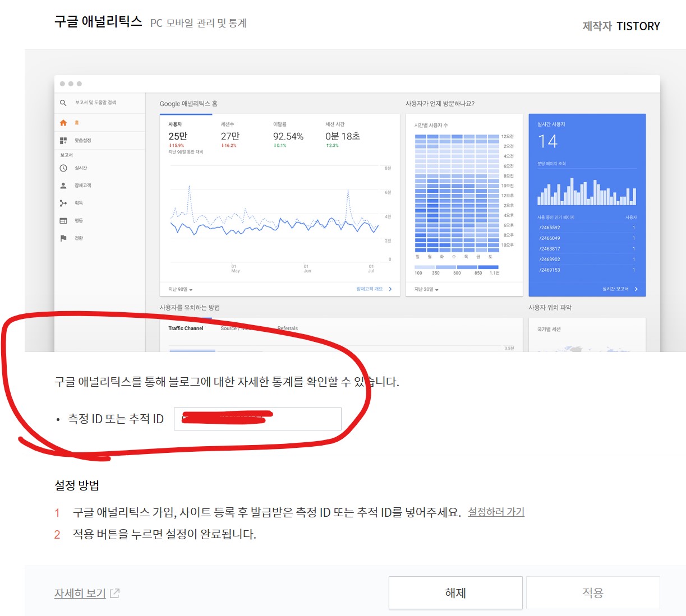Image resolution: width=686 pixels, height=616 pixels.
Task: Click the search magnifier icon in the preview sidebar
Action: (63, 103)
